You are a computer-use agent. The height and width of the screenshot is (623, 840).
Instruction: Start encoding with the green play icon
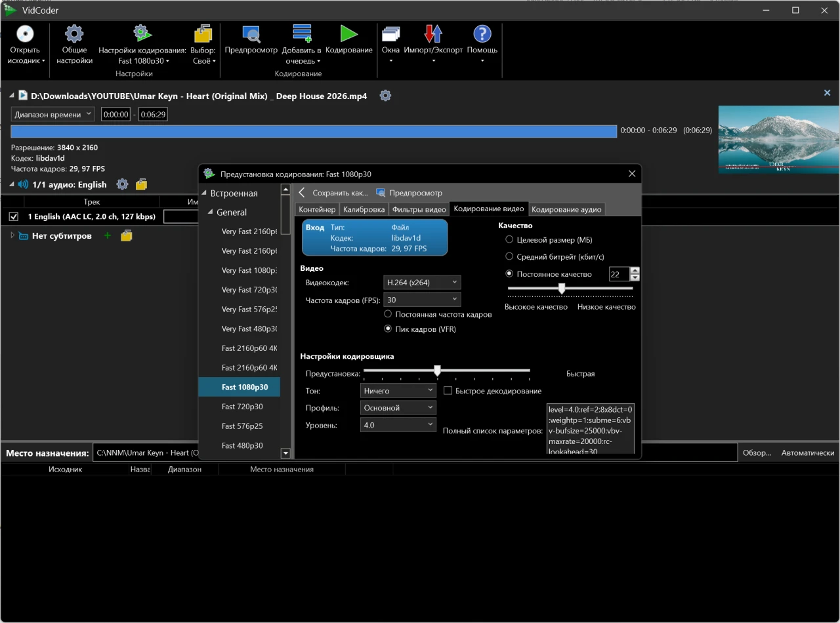click(348, 34)
